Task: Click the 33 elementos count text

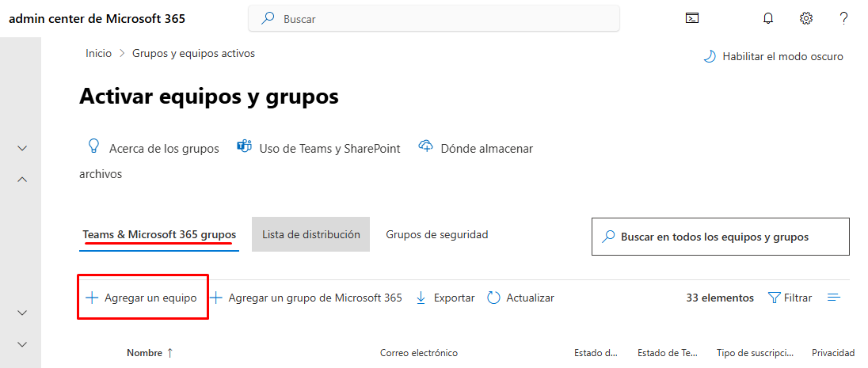Action: pyautogui.click(x=720, y=298)
